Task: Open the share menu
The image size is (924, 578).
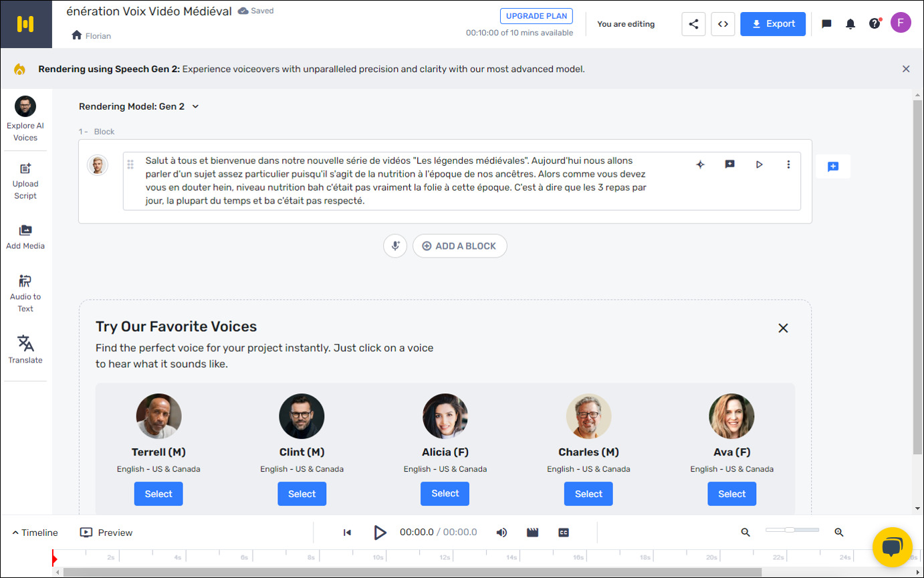Action: [693, 23]
